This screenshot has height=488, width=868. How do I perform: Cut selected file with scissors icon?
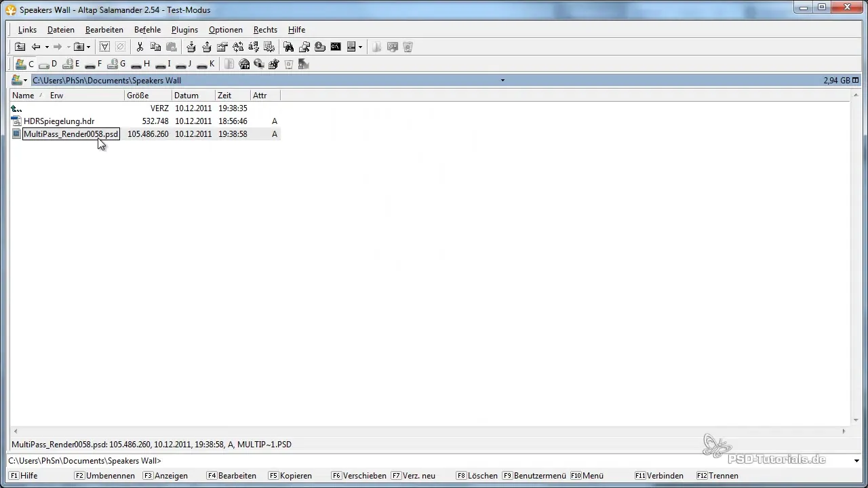(140, 47)
